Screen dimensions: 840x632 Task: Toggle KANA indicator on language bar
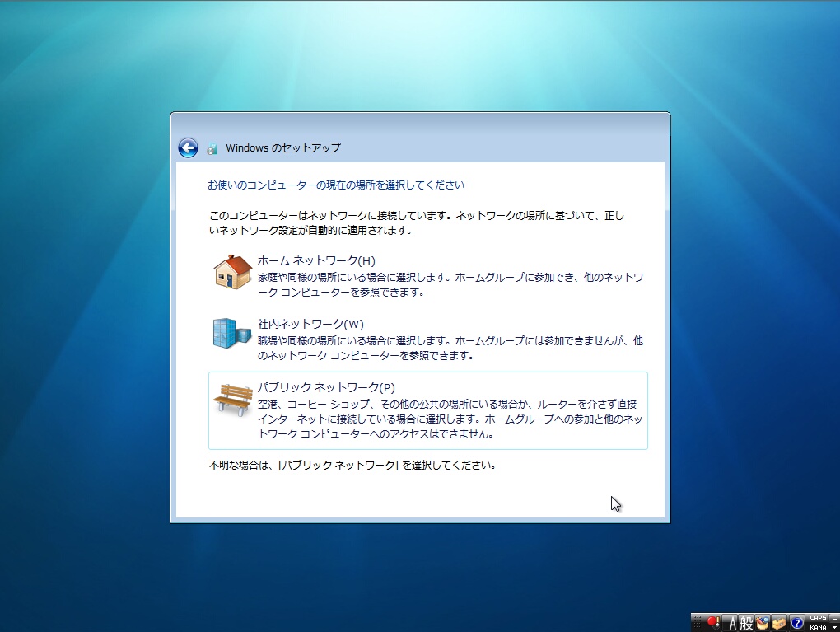pyautogui.click(x=818, y=627)
